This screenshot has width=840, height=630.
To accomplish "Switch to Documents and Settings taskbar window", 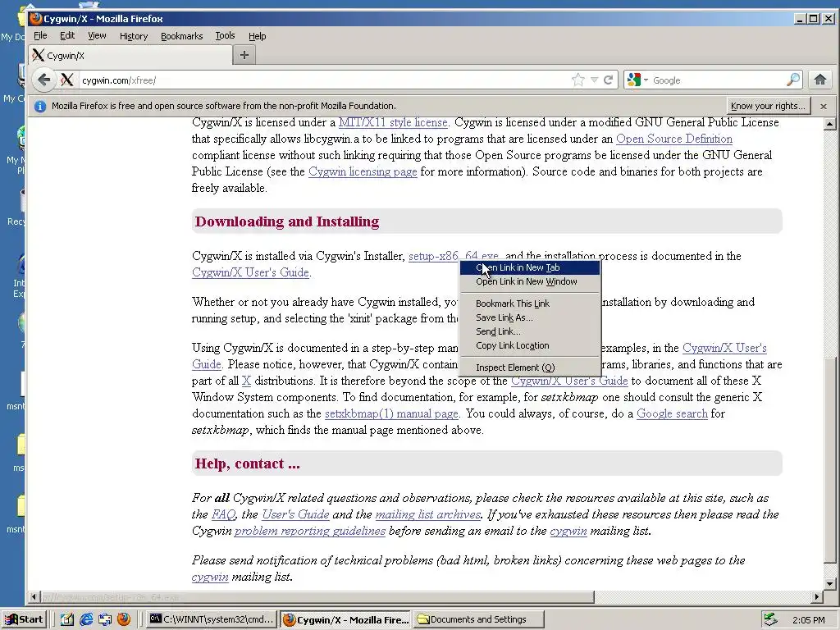I will (479, 619).
